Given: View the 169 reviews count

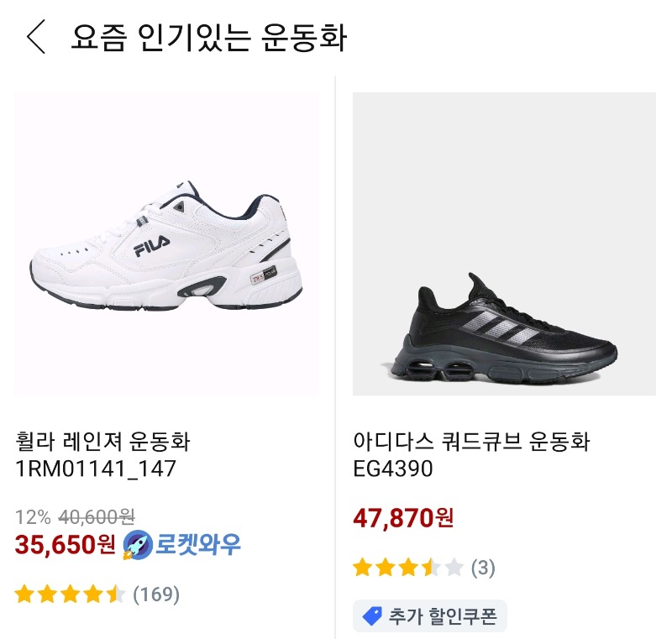Looking at the screenshot, I should [x=156, y=595].
